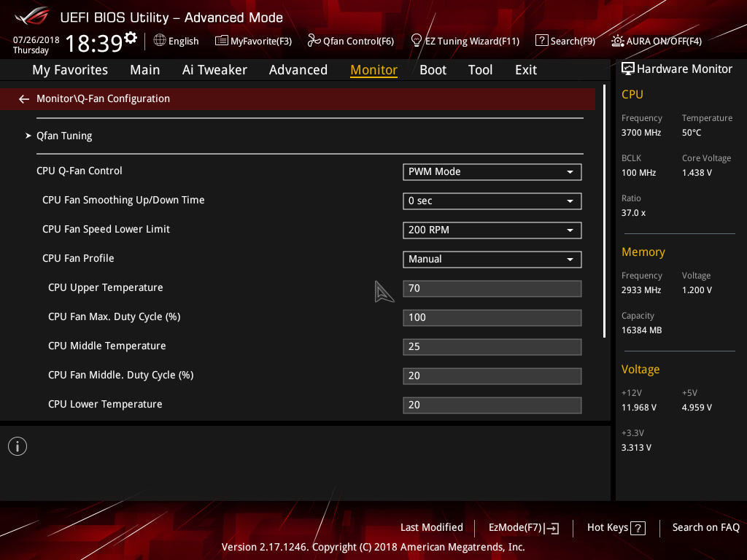Click CPU Fan Max. Duty Cycle field
747x560 pixels.
492,318
